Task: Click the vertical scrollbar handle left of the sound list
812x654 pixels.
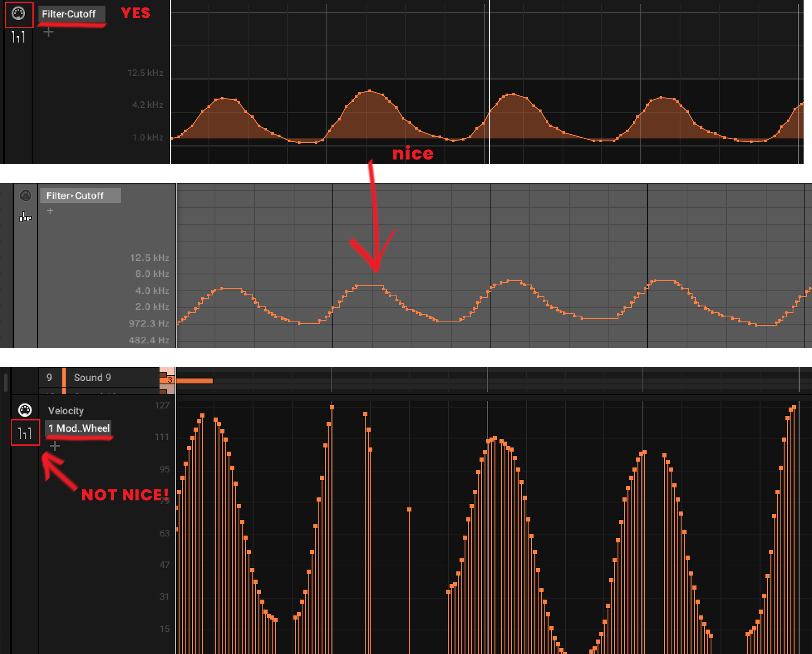Action: 5,382
